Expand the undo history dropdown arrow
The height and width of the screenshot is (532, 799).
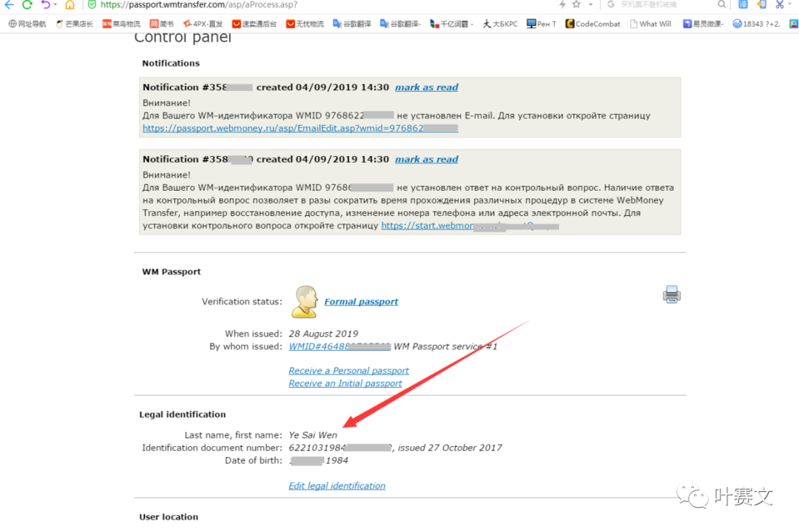(x=56, y=4)
